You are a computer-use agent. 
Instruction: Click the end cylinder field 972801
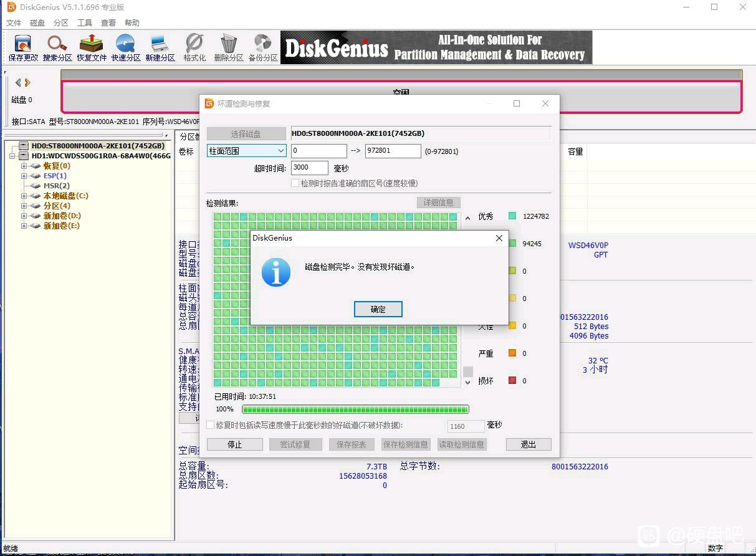(393, 151)
